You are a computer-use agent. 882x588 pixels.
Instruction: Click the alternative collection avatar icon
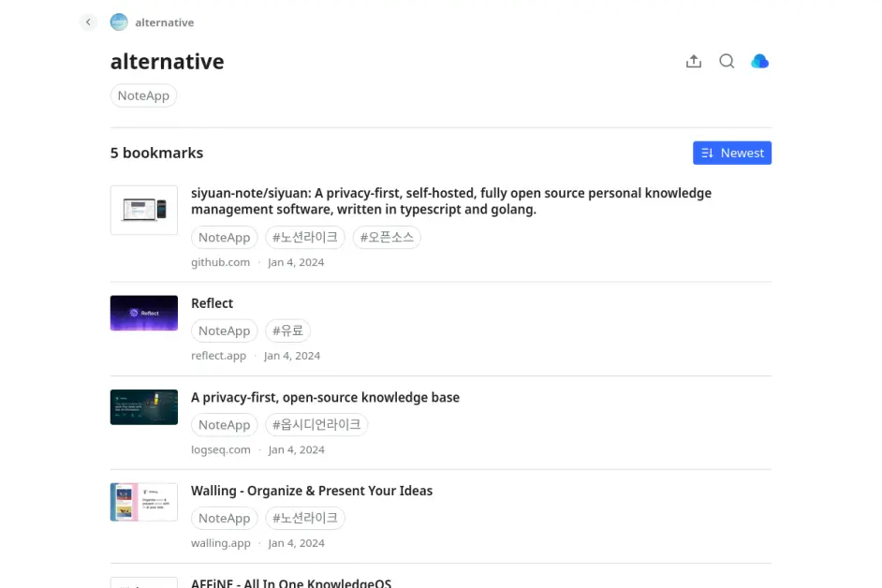click(x=119, y=22)
